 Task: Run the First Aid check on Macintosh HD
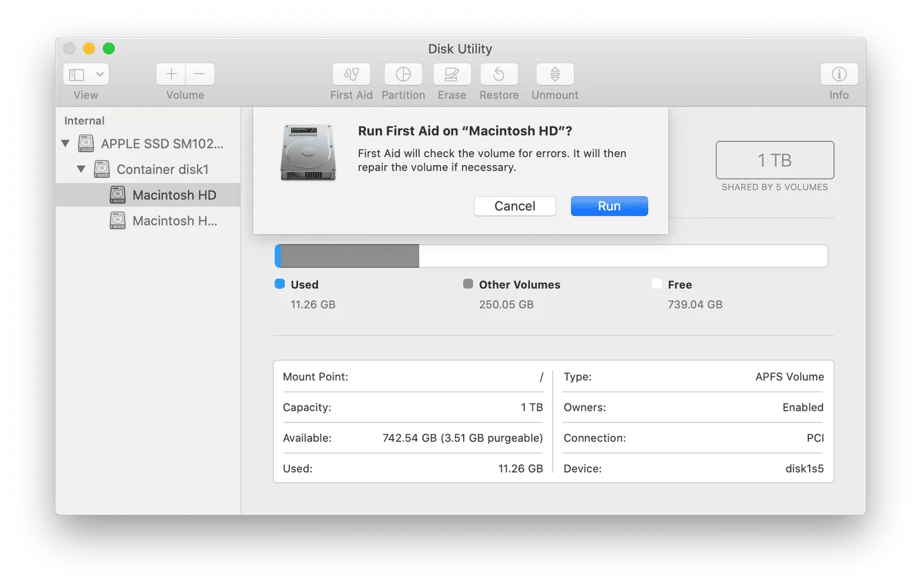click(x=609, y=206)
